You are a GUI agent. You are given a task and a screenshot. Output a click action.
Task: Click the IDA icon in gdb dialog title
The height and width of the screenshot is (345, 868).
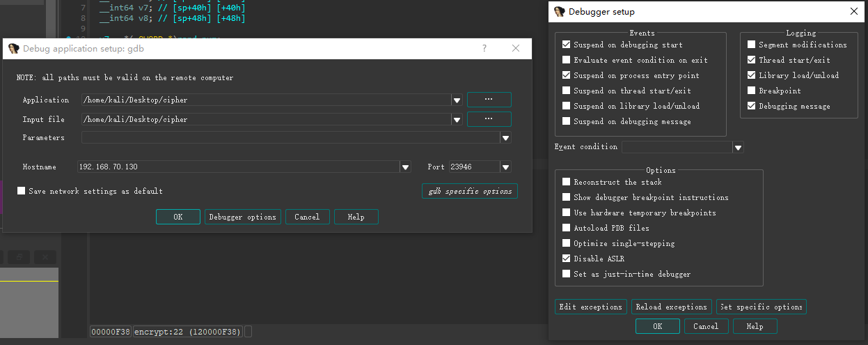tap(14, 49)
